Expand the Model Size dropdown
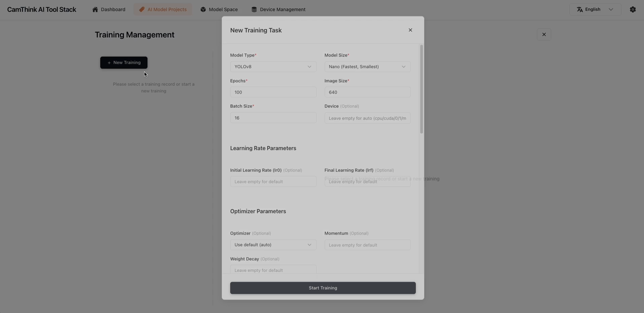 click(367, 66)
